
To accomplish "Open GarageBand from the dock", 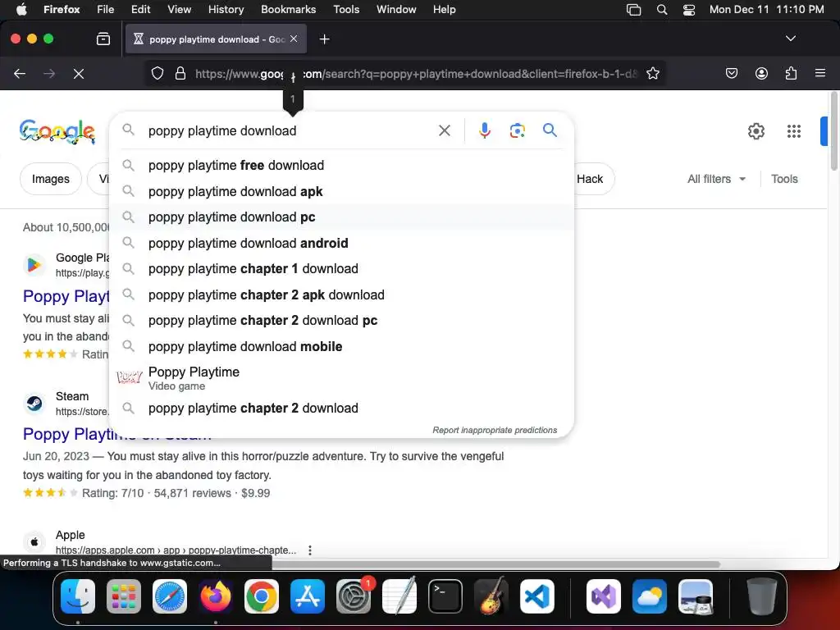I will click(x=491, y=596).
